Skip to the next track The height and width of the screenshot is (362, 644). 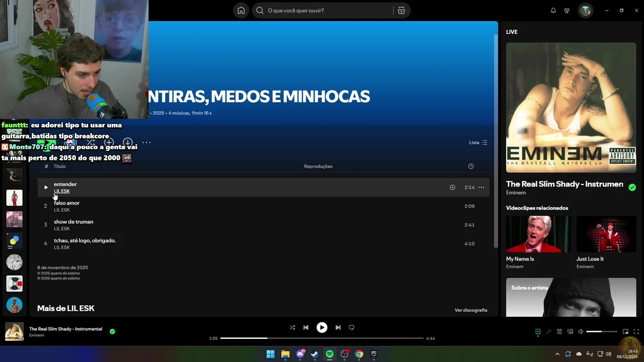[338, 327]
